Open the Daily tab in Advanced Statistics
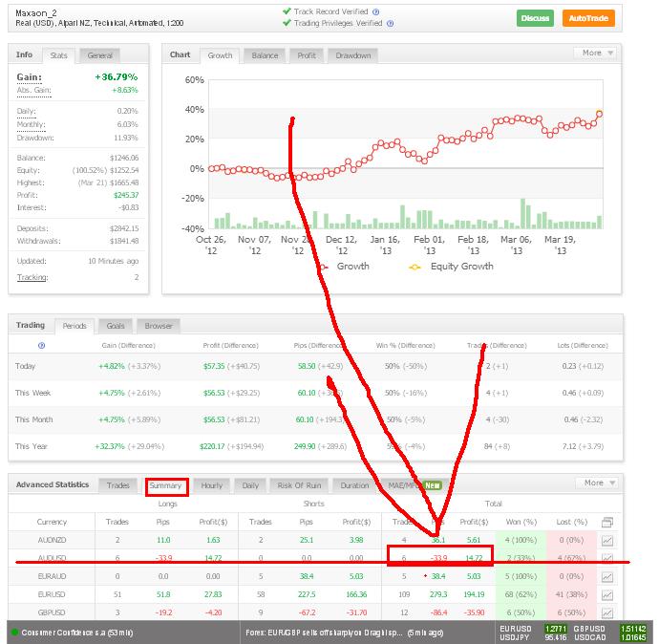 tap(250, 485)
